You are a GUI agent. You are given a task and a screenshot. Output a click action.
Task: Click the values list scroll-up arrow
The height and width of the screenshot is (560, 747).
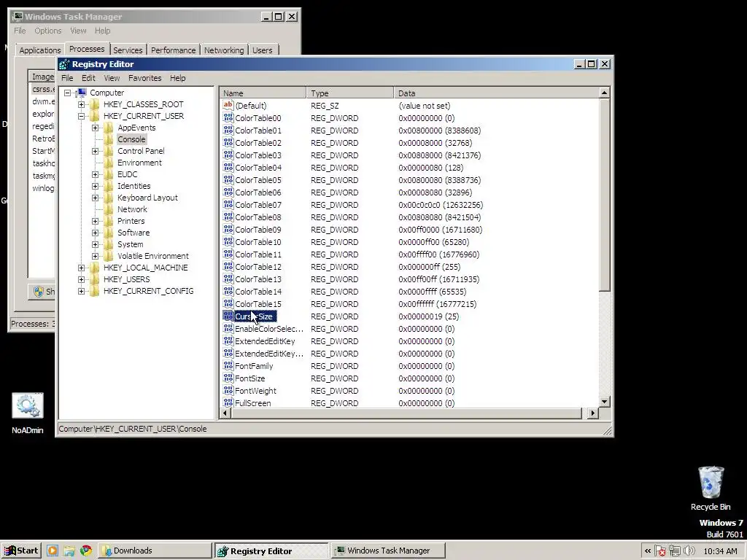point(604,93)
